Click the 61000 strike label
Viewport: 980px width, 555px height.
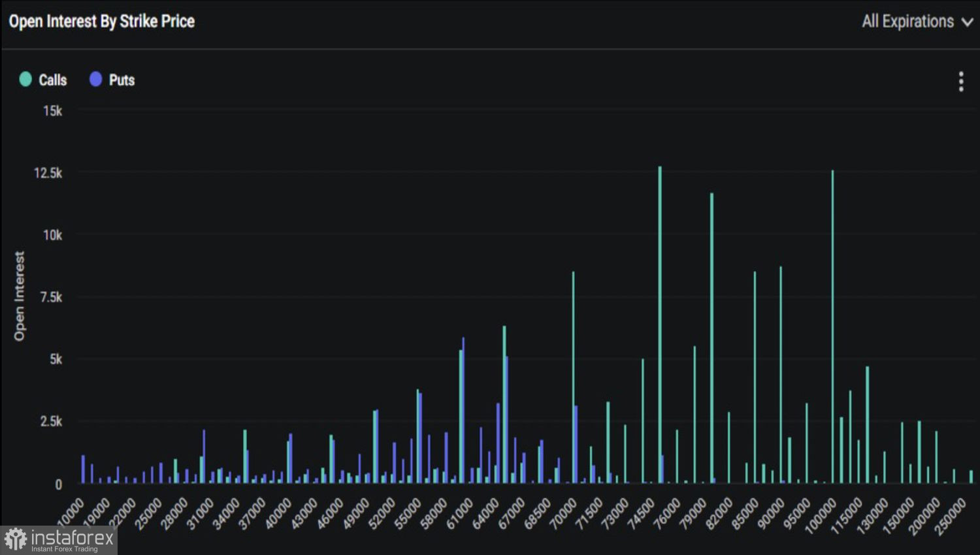[459, 513]
